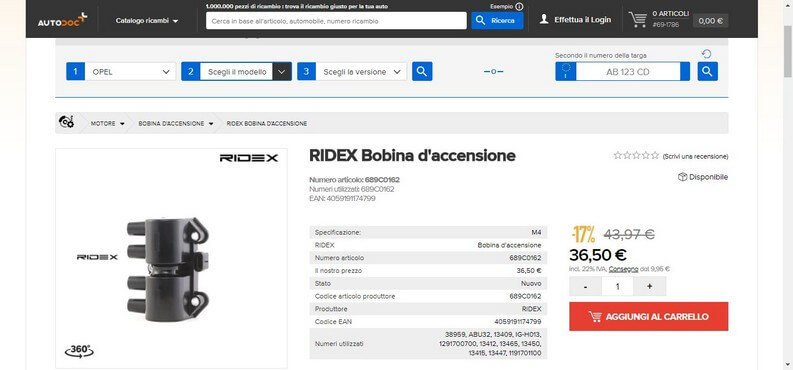This screenshot has height=370, width=793.
Task: Click the crossed-out 43,97 € old price
Action: click(629, 235)
